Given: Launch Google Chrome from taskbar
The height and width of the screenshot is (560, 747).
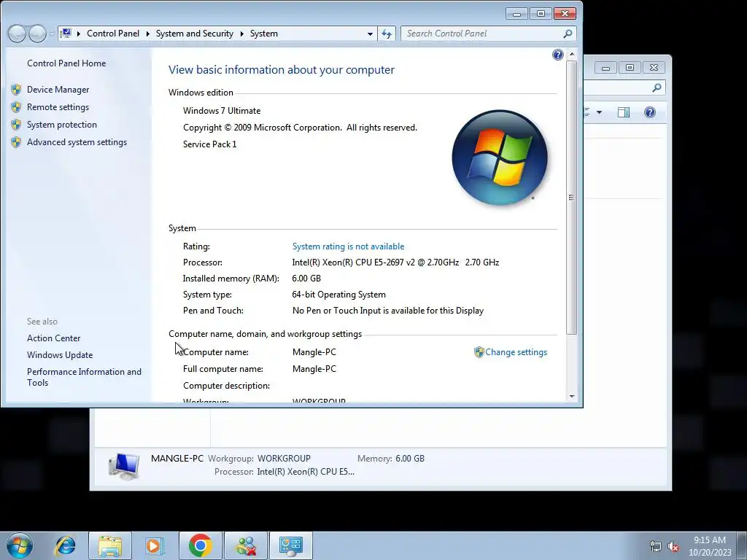Looking at the screenshot, I should point(200,545).
